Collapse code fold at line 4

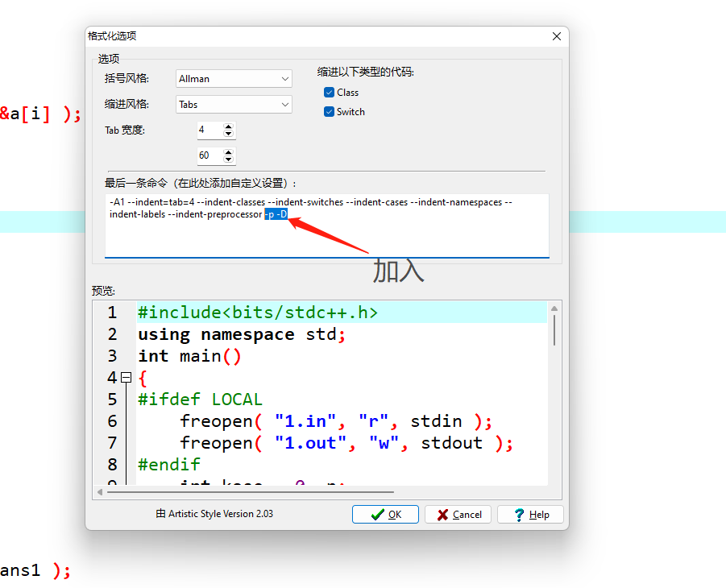point(126,378)
